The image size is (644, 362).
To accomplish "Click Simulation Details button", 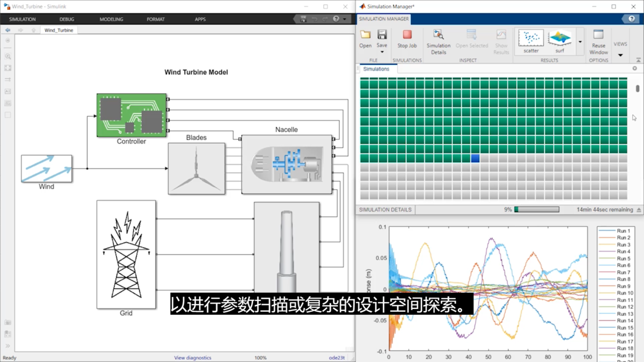I will click(x=438, y=42).
